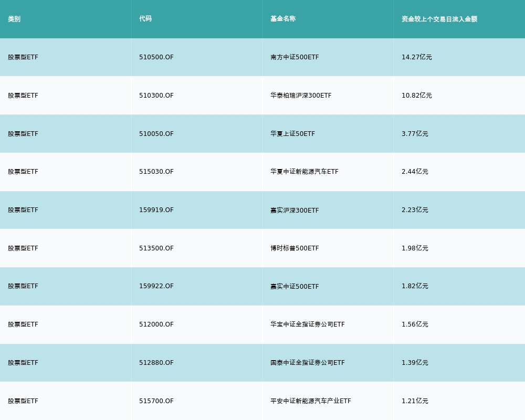Click 股票型ETF in the 513500.OF row
Image resolution: width=525 pixels, height=420 pixels.
[x=23, y=248]
